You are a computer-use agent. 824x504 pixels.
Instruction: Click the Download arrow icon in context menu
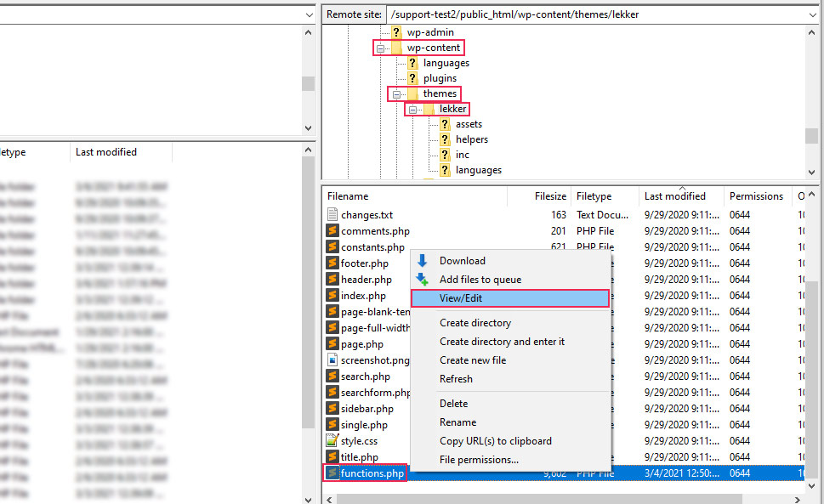[x=423, y=261]
